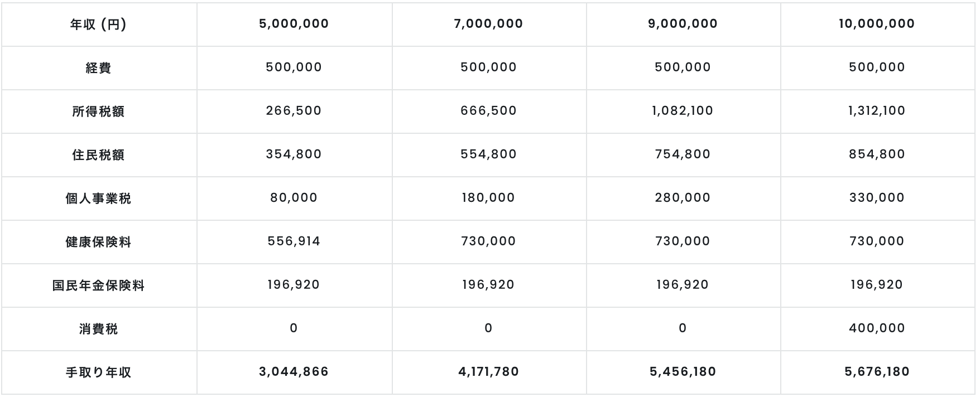Click the 3,044,866 take-home value
Viewport: 980px width, 397px height.
pyautogui.click(x=294, y=372)
